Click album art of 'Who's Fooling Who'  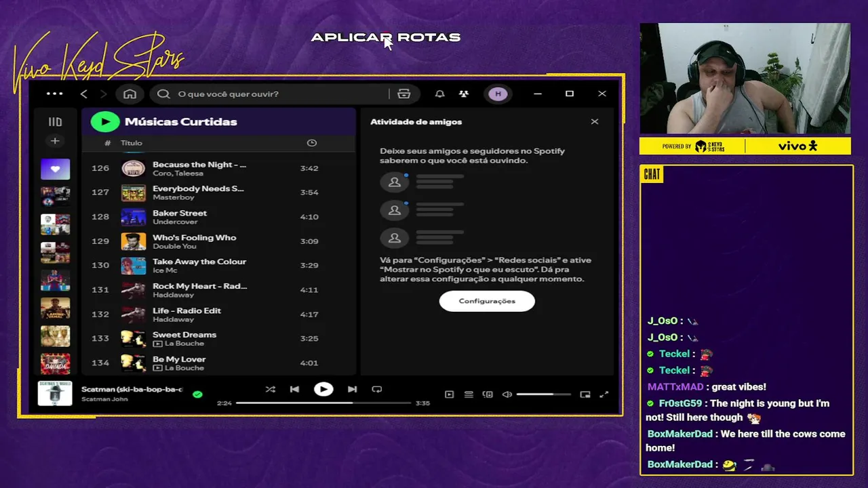tap(133, 241)
